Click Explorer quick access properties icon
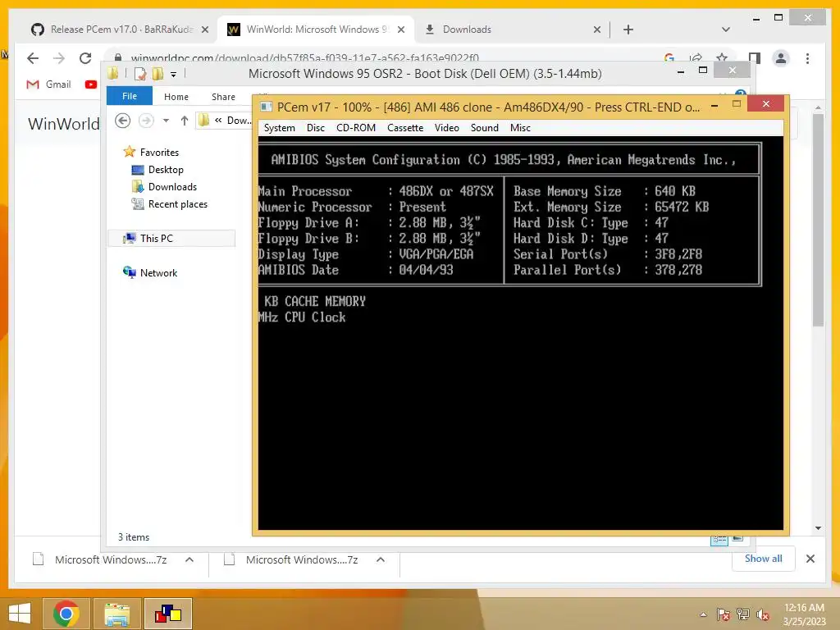The width and height of the screenshot is (840, 630). [140, 73]
